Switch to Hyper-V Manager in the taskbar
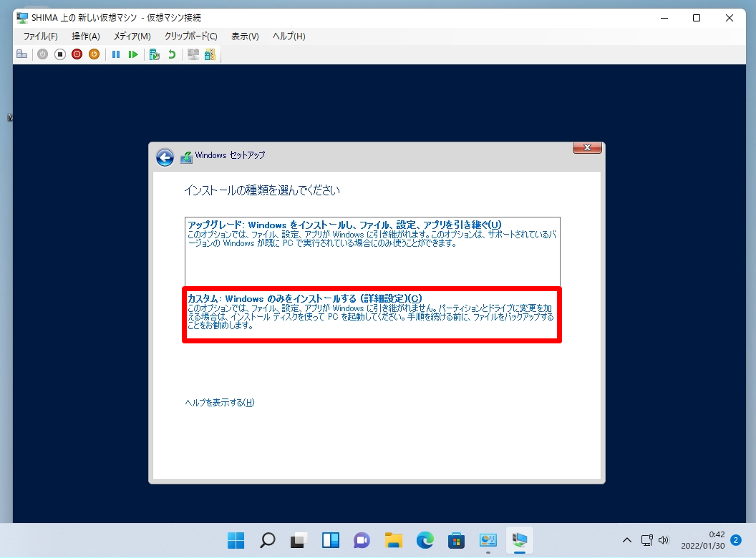 [488, 540]
